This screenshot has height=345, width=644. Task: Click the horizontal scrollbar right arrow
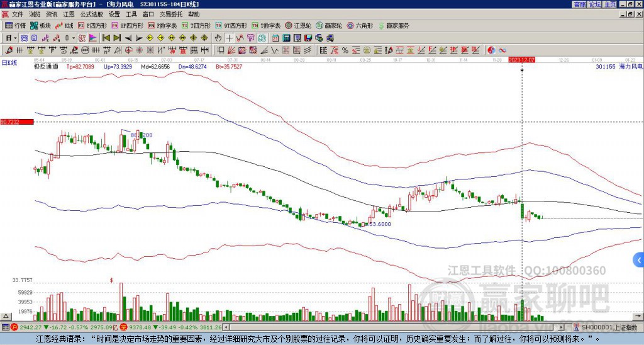561,327
